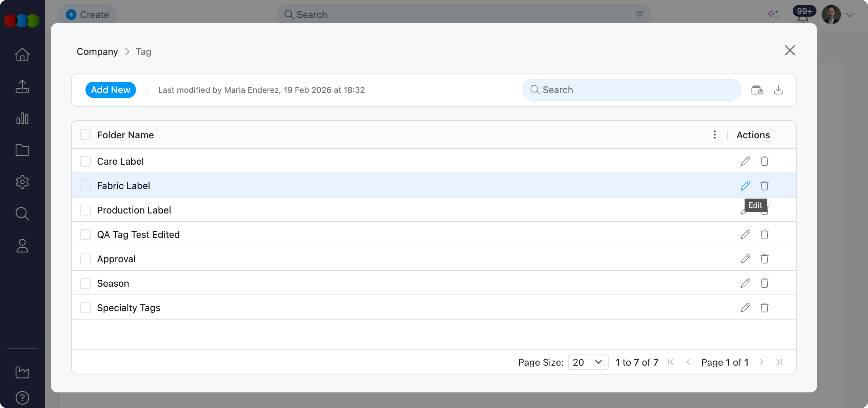Open the help question mark icon

point(22,397)
